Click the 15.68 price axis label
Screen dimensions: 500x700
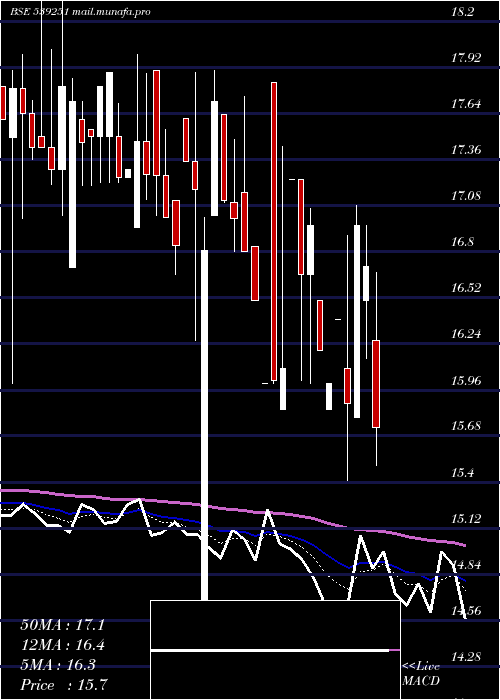click(467, 426)
